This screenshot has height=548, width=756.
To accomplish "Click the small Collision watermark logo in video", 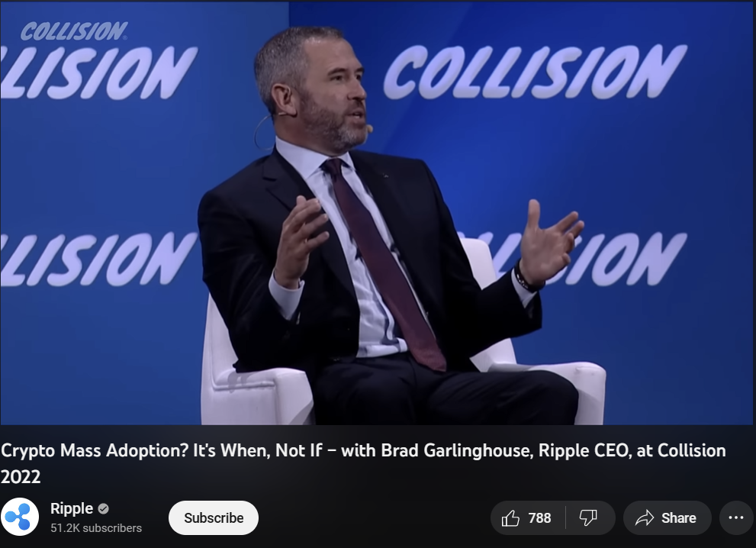I will pyautogui.click(x=74, y=31).
